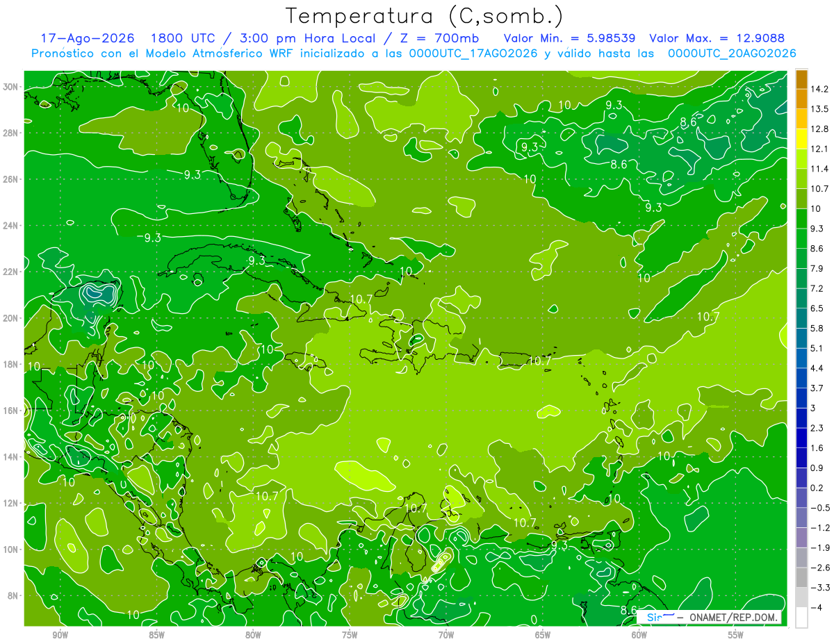This screenshot has width=834, height=644.
Task: Select the "14N" latitude axis label
Action: point(12,457)
